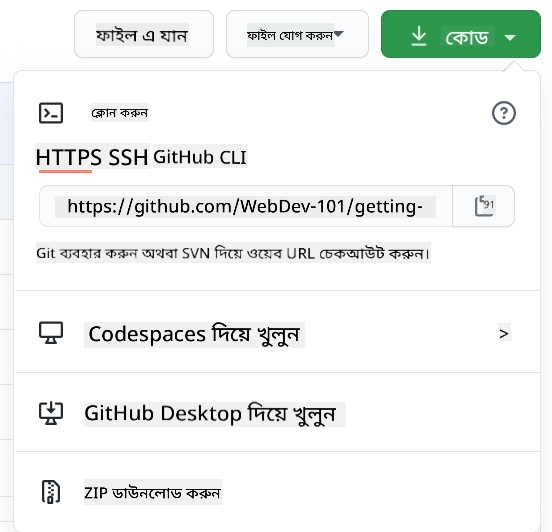Click the ফাইল এ যান button
Viewport: 552px width, 532px height.
(144, 34)
